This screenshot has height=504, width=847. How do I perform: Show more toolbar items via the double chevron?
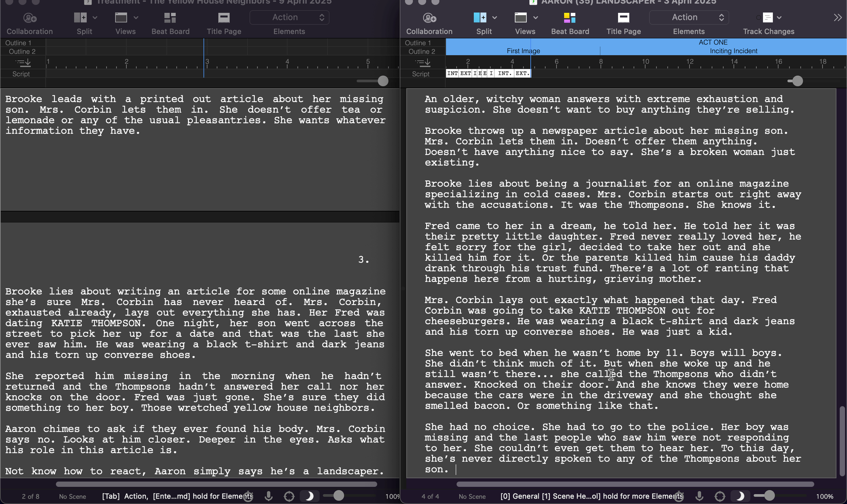point(838,18)
